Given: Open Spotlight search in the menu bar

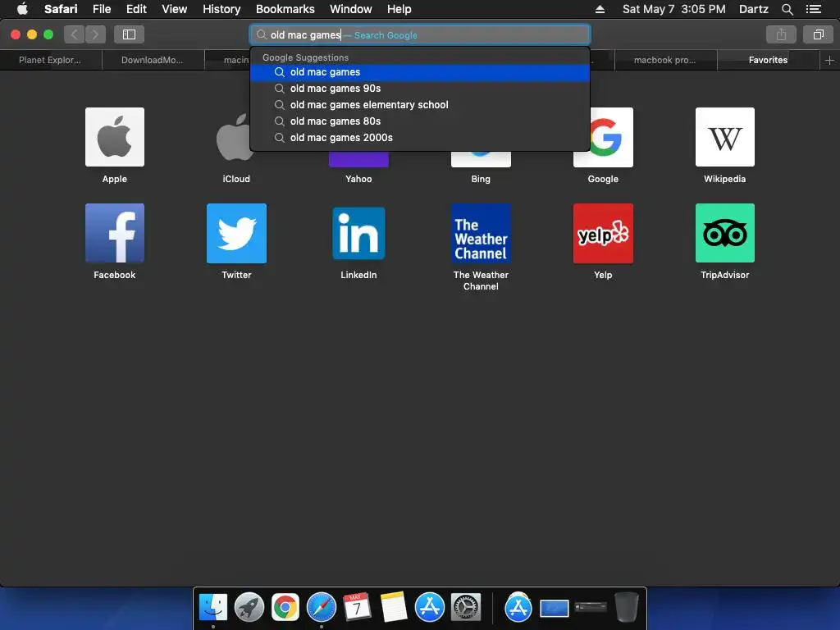Looking at the screenshot, I should pos(787,9).
